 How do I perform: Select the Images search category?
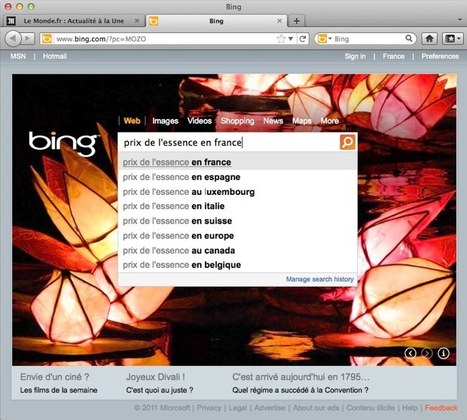(x=165, y=121)
